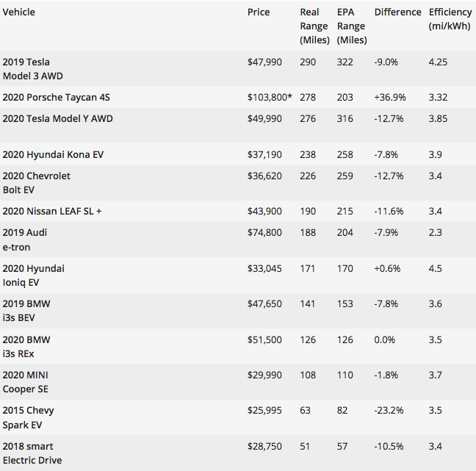The height and width of the screenshot is (471, 476).
Task: Click the EPA Range column header
Action: 351,26
